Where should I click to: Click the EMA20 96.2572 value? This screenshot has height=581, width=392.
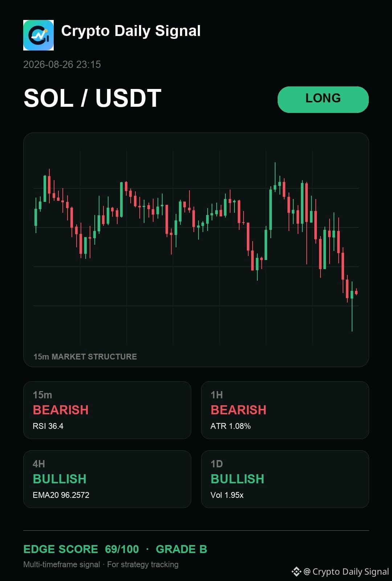(61, 495)
